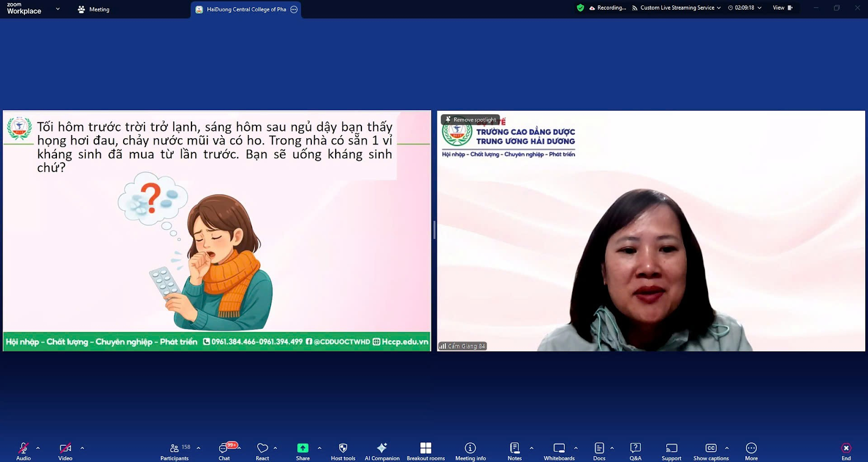Expand the Participants options chevron
This screenshot has height=462, width=868.
199,448
